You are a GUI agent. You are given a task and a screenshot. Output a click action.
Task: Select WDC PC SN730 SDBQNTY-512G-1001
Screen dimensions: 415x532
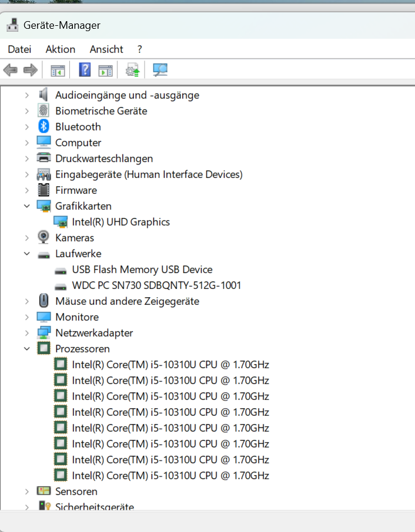(x=156, y=285)
